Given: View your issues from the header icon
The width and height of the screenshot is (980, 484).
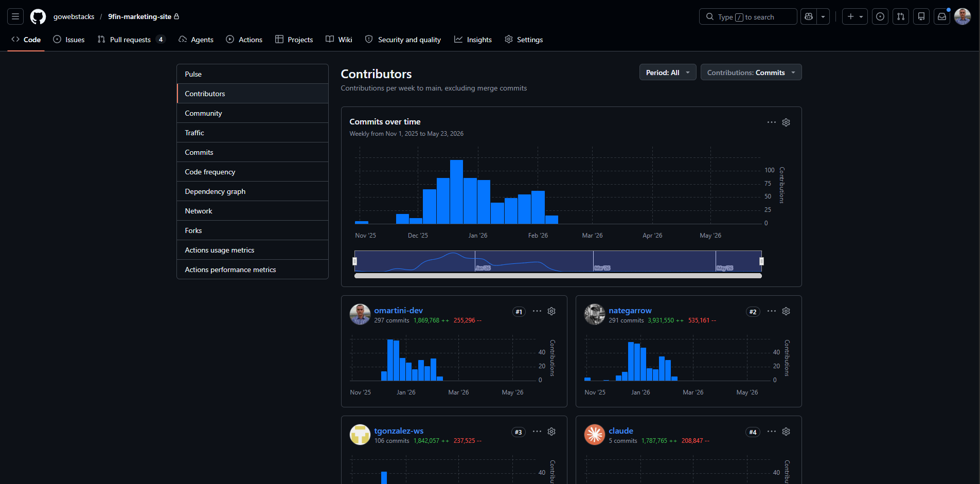Looking at the screenshot, I should click(880, 16).
